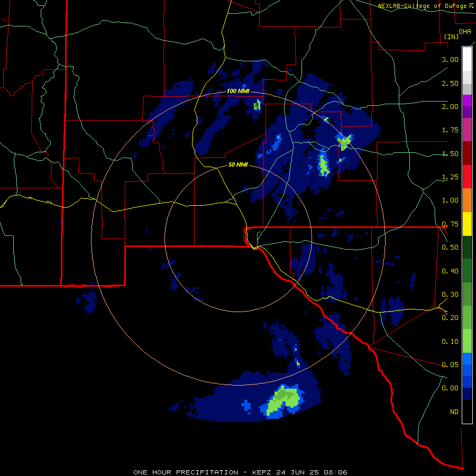The width and height of the screenshot is (476, 476).
Task: Click the 0.20 legend value
Action: tap(450, 318)
